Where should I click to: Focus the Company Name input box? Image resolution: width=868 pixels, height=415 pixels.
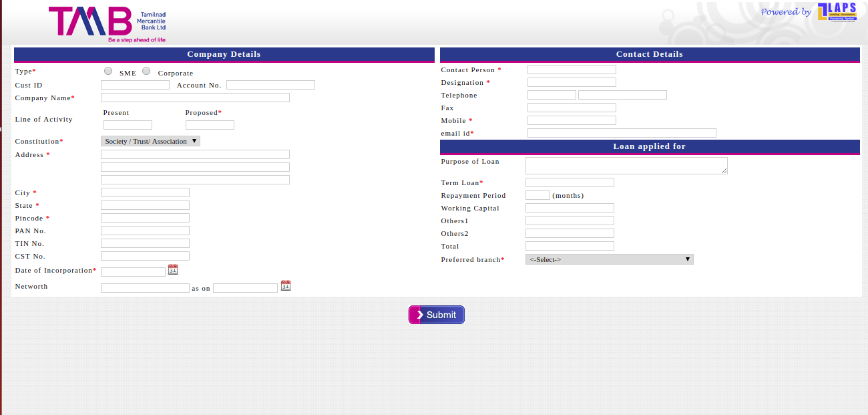(x=194, y=97)
